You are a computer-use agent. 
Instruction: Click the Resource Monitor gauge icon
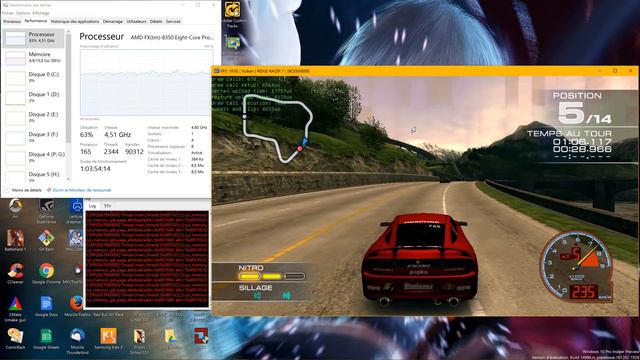[49, 190]
